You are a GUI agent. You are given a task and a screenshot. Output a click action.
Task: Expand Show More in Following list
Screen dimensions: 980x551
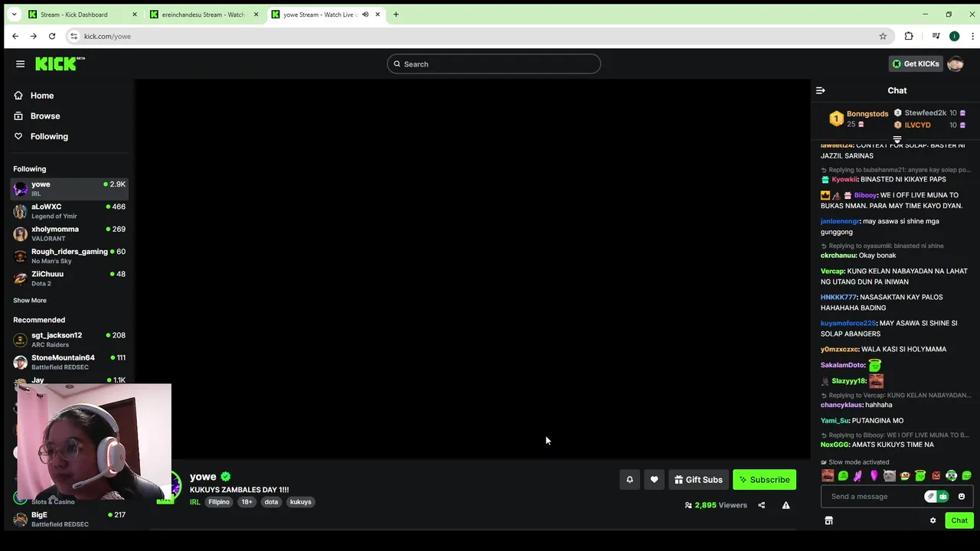click(30, 300)
